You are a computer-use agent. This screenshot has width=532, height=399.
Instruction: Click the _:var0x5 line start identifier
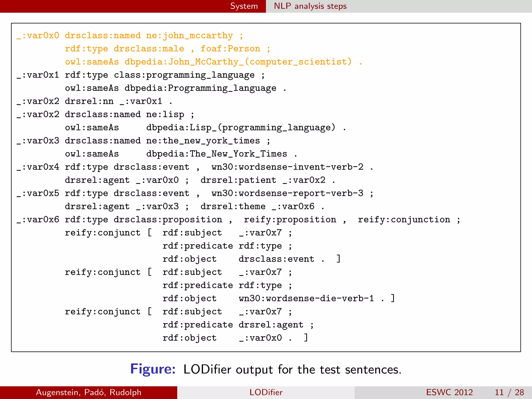(38, 194)
